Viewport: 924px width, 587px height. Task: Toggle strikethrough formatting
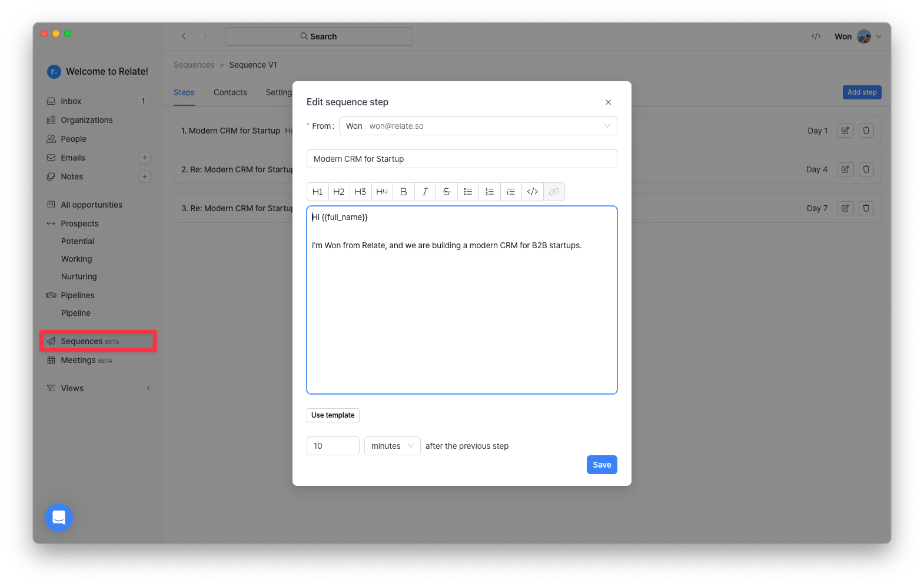pos(447,192)
